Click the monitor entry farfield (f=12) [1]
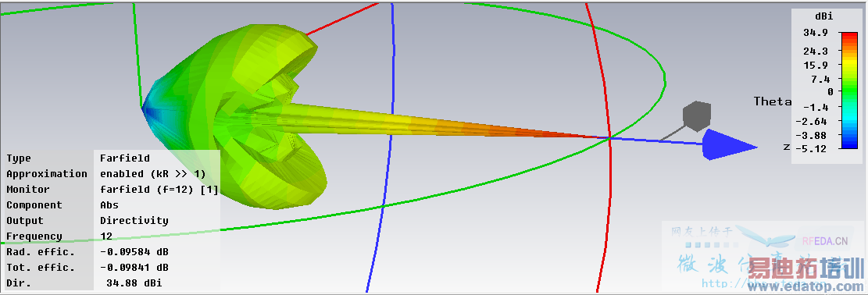The image size is (868, 295). pos(159,190)
